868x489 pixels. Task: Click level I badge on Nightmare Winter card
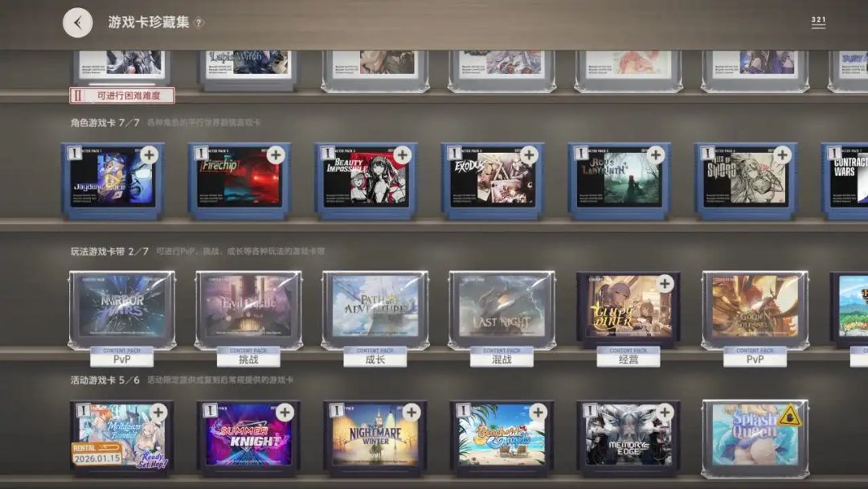(x=337, y=410)
